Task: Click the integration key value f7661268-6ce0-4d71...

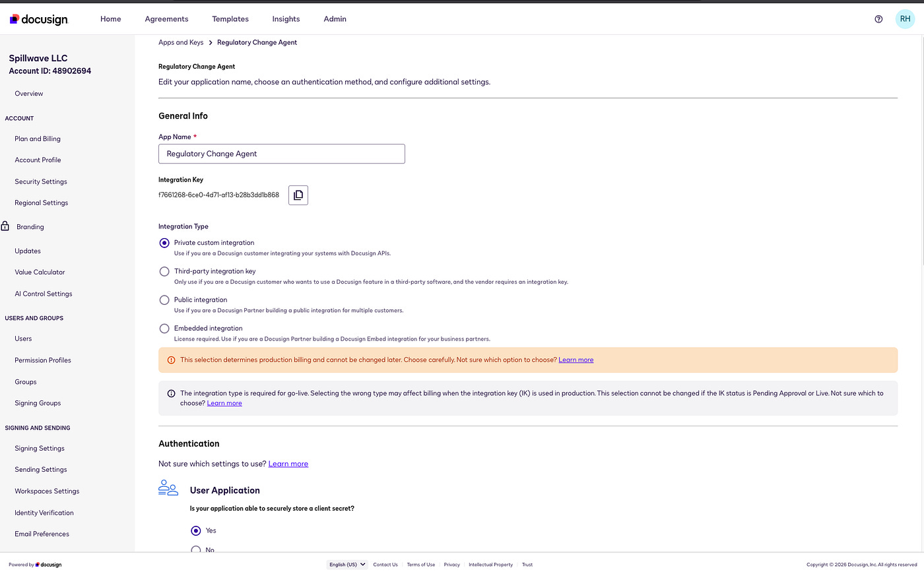Action: click(x=218, y=195)
